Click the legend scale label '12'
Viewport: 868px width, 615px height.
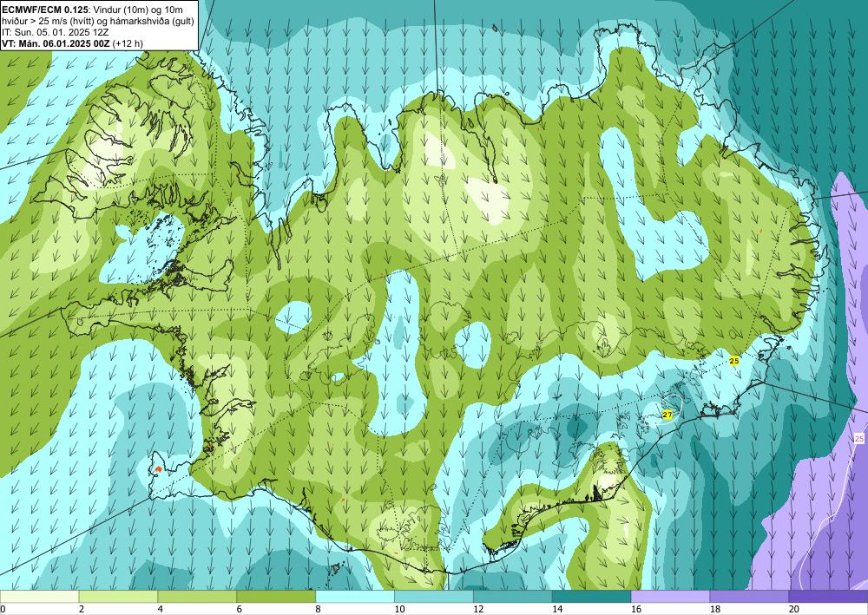tap(478, 609)
